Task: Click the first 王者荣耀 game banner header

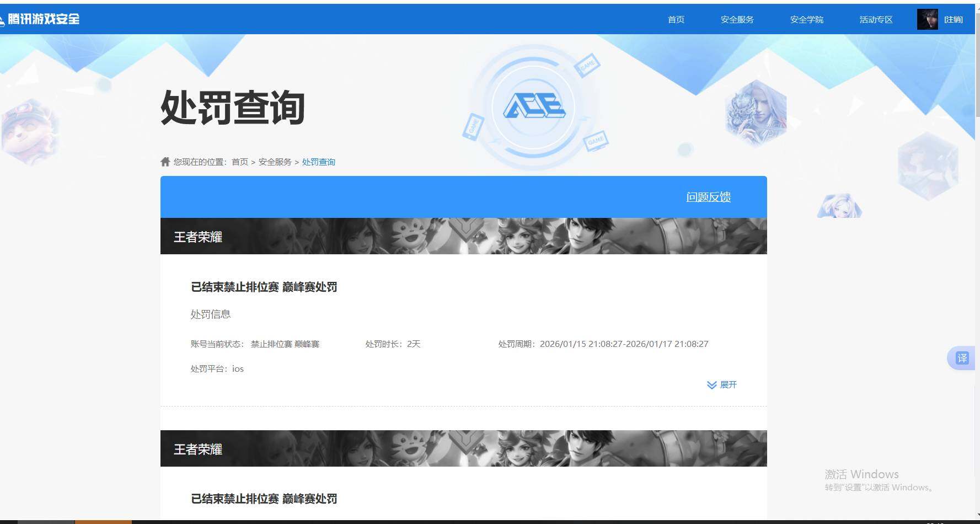Action: pos(198,236)
